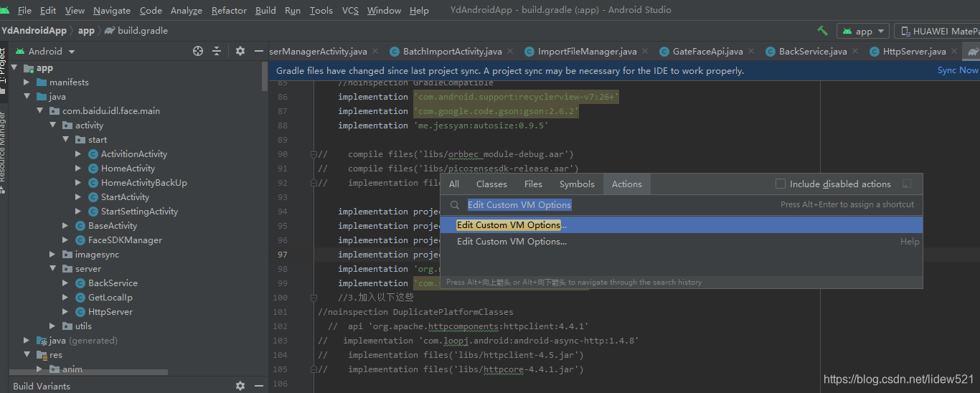Close the GateFaceApi.java tab

[750, 52]
